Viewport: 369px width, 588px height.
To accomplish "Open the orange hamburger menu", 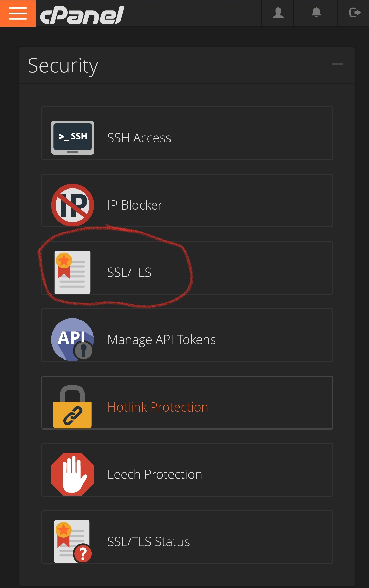I will pyautogui.click(x=18, y=13).
